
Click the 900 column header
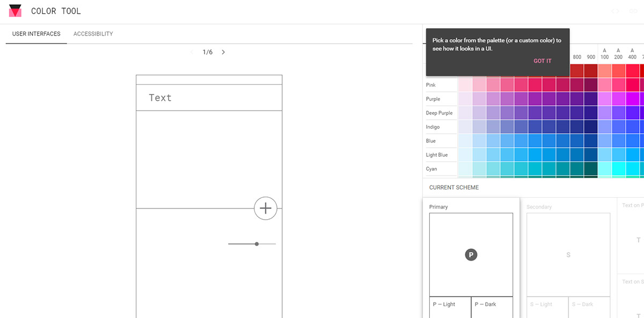[x=591, y=57]
